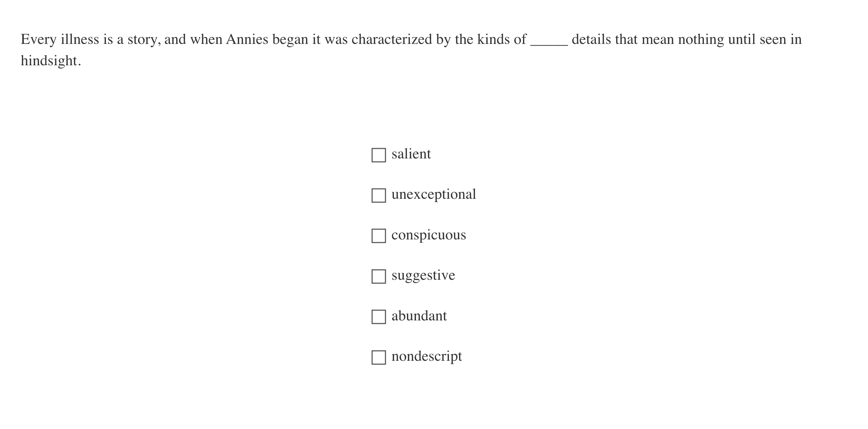Choose the 'unexceptional' option text
This screenshot has width=868, height=429.
coord(434,195)
